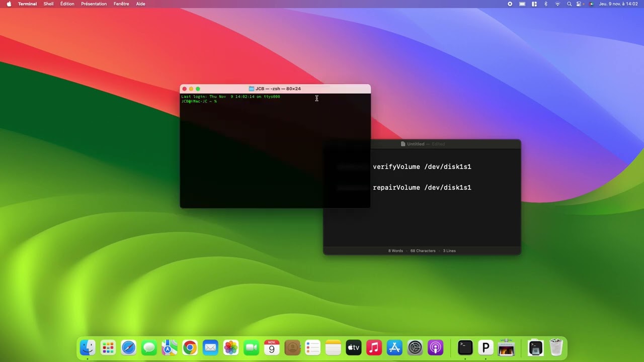Open the Fenêtre menu
The image size is (644, 362).
[121, 4]
